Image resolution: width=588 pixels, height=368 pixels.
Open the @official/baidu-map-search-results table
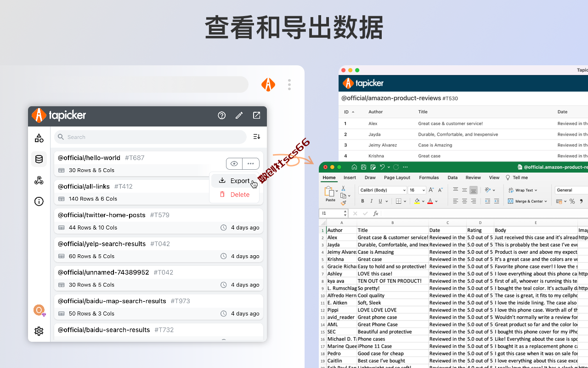[158, 307]
